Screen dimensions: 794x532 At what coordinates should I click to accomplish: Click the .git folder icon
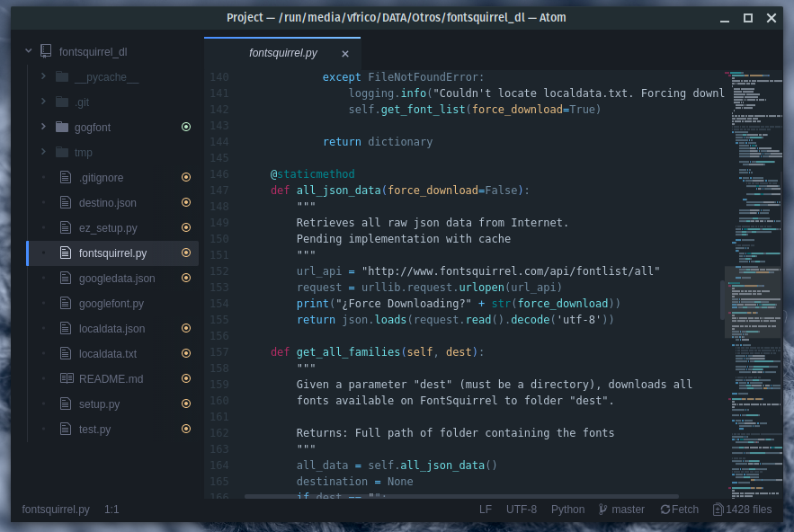coord(62,102)
